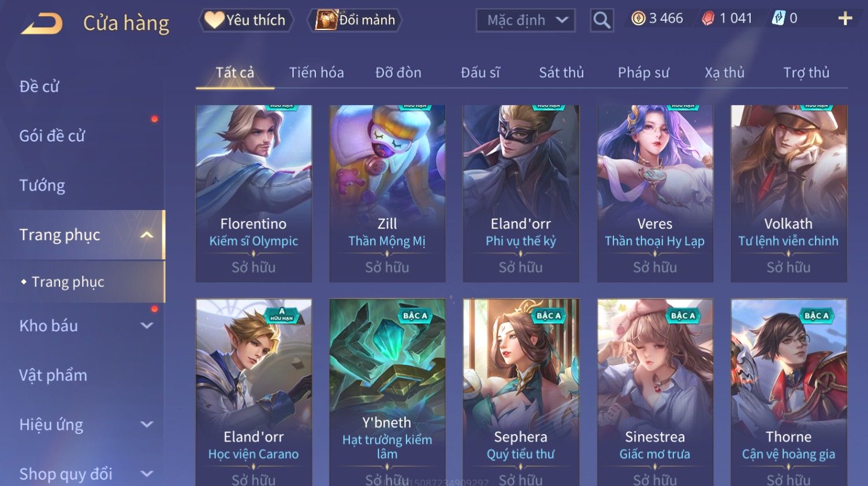Image resolution: width=868 pixels, height=486 pixels.
Task: Open Yêu thích heart favorites
Action: point(246,20)
